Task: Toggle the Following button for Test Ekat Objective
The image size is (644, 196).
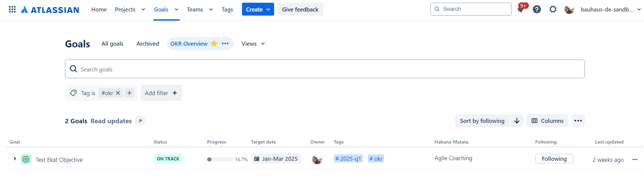Action: (x=554, y=159)
